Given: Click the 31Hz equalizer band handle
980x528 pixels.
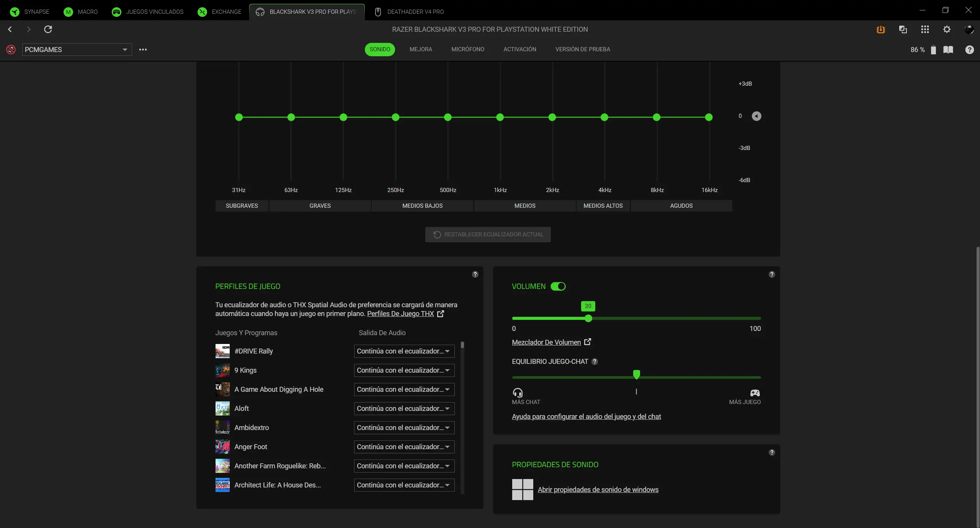Looking at the screenshot, I should click(239, 117).
